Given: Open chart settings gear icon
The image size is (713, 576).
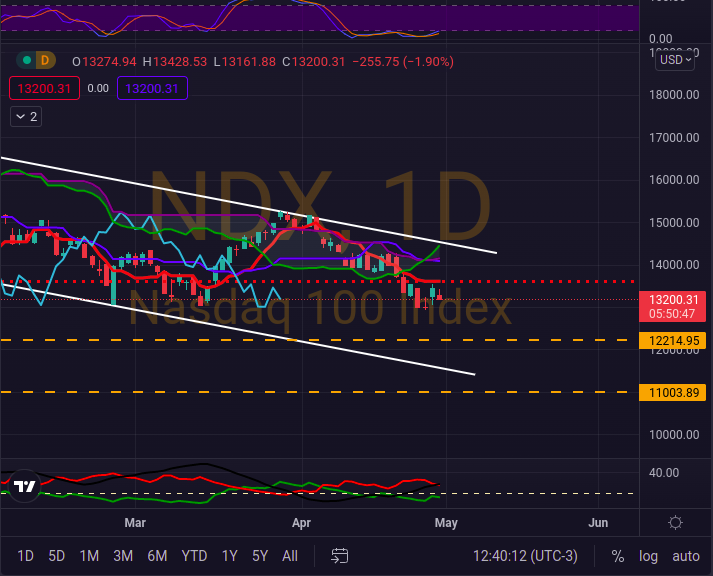Looking at the screenshot, I should click(x=676, y=523).
